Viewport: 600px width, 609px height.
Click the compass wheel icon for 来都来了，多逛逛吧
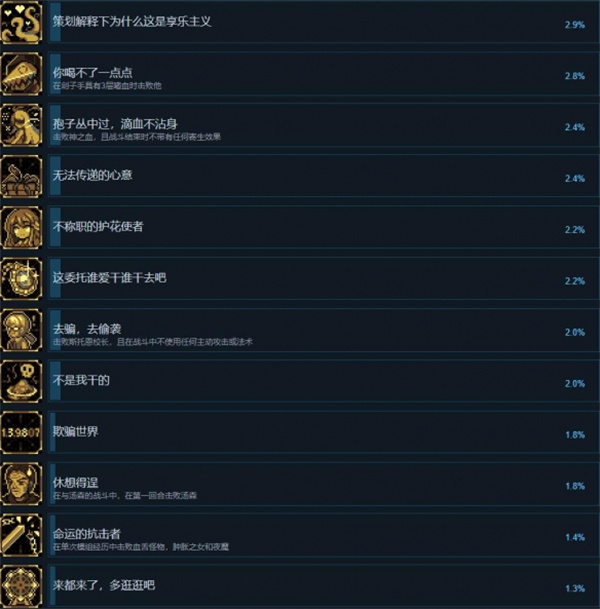pyautogui.click(x=21, y=586)
